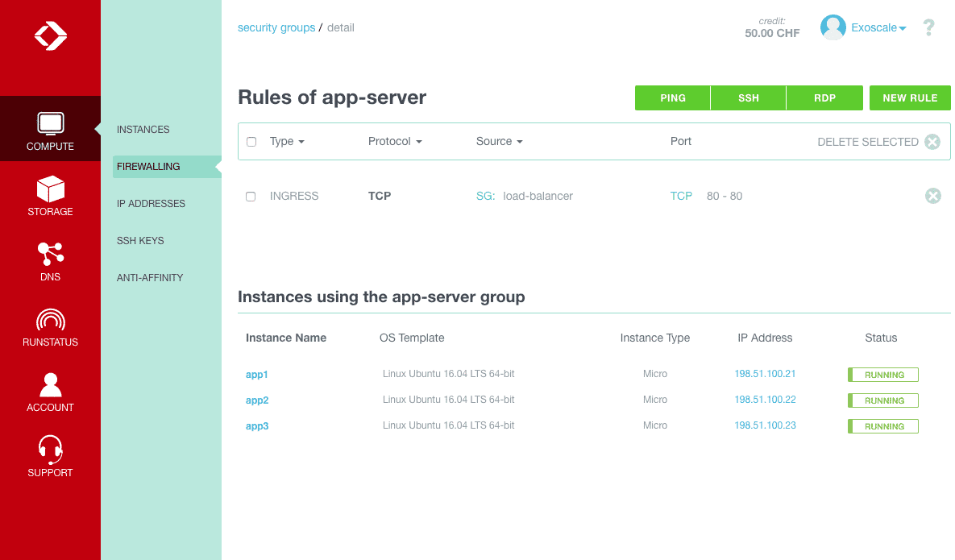955x560 pixels.
Task: Open the Protocol filter dropdown
Action: tap(395, 141)
